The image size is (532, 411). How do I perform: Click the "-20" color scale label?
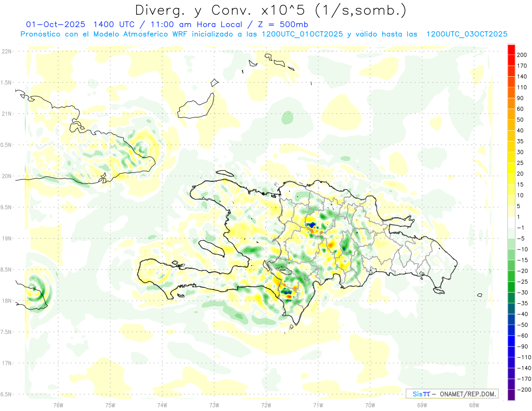tap(522, 270)
